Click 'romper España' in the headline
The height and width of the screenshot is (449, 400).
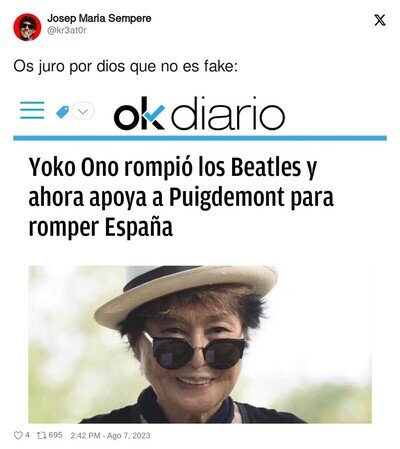tap(101, 227)
